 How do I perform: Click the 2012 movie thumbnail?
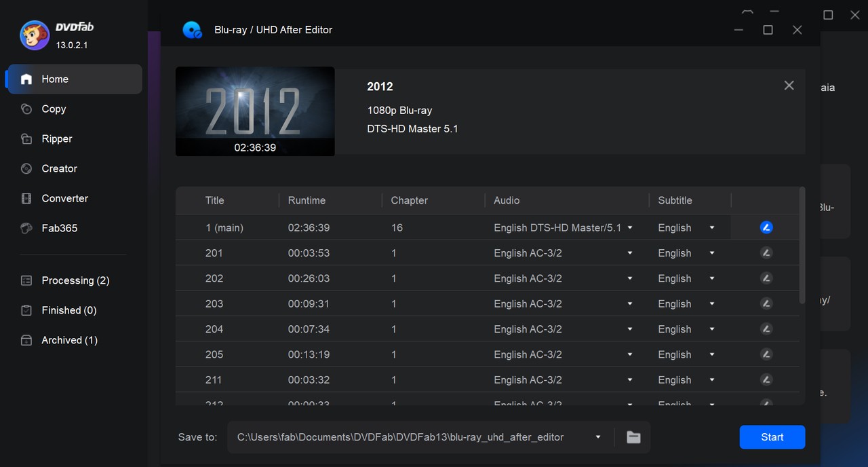tap(254, 111)
